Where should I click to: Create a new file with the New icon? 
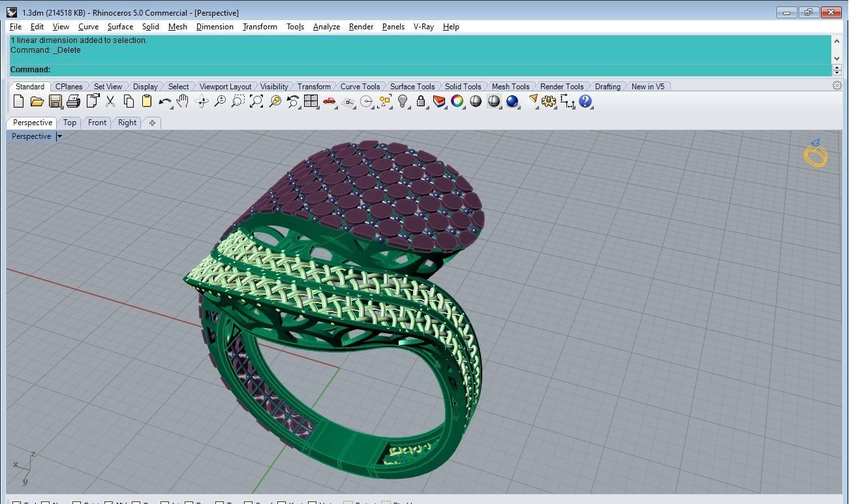[x=18, y=101]
